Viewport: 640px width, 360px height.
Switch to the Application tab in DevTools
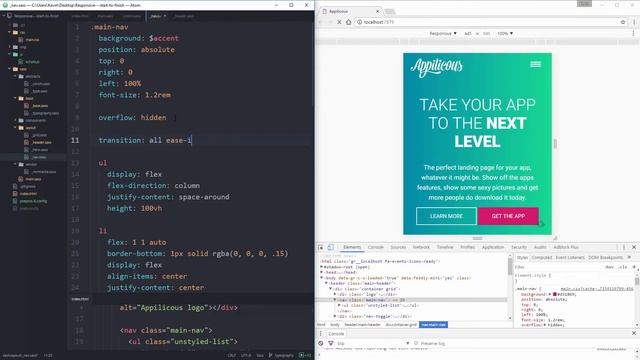click(x=493, y=247)
